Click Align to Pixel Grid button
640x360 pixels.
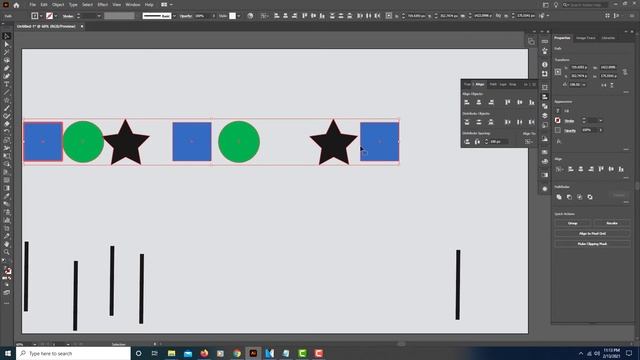point(592,233)
